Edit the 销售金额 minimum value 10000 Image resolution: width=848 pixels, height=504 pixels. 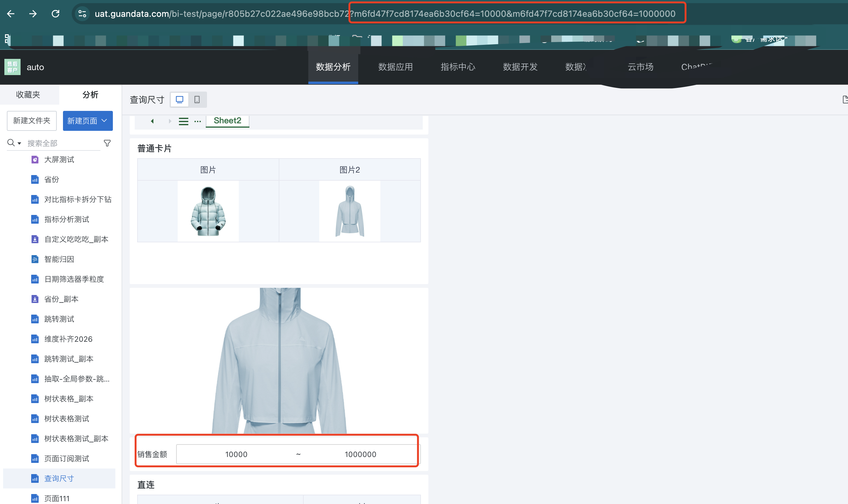[236, 454]
